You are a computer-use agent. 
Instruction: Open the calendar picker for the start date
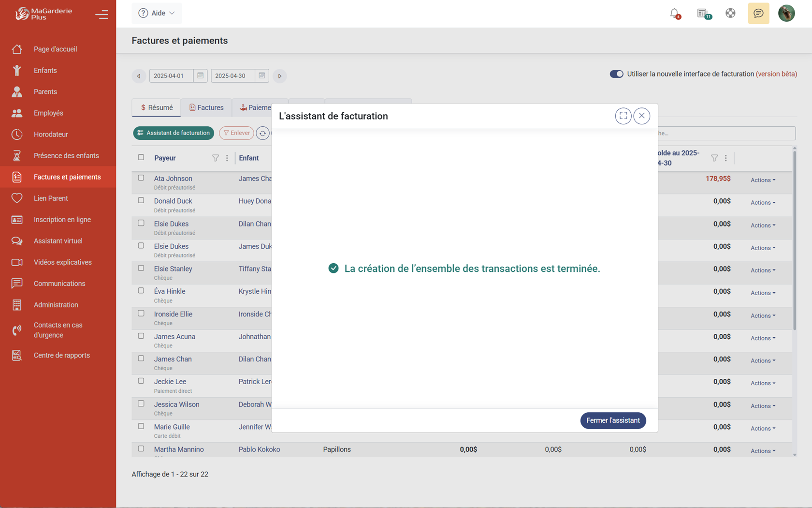tap(200, 75)
